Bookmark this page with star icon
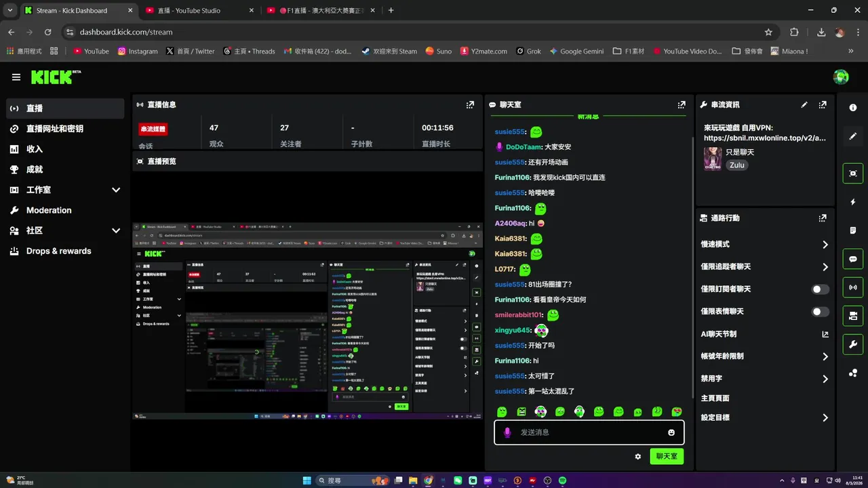Viewport: 868px width, 488px height. [768, 32]
